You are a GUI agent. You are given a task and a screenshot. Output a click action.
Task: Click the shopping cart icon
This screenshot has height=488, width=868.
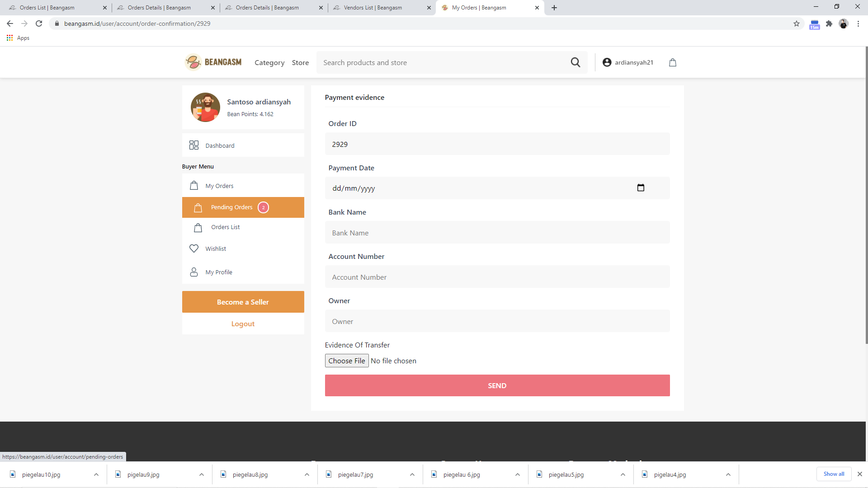coord(672,62)
